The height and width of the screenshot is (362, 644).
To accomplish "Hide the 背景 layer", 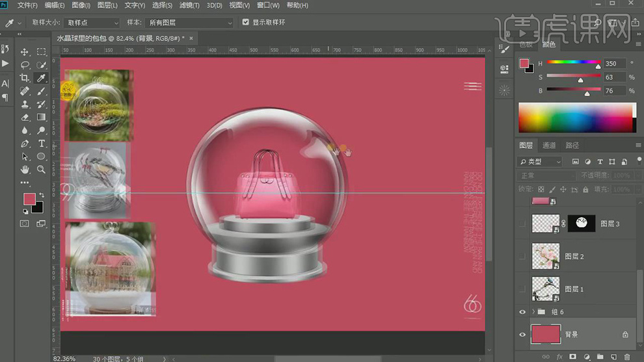I will click(522, 335).
